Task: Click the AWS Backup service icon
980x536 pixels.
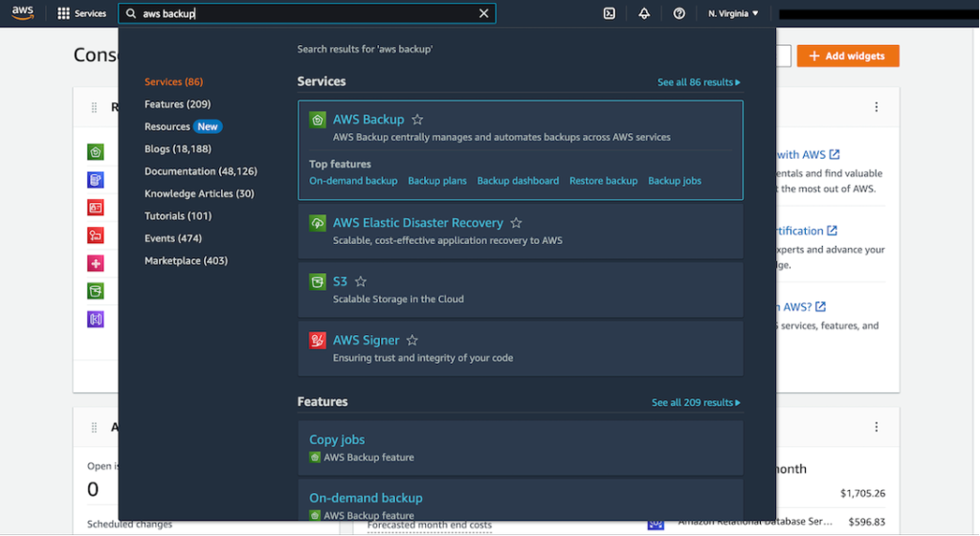Action: pyautogui.click(x=318, y=120)
